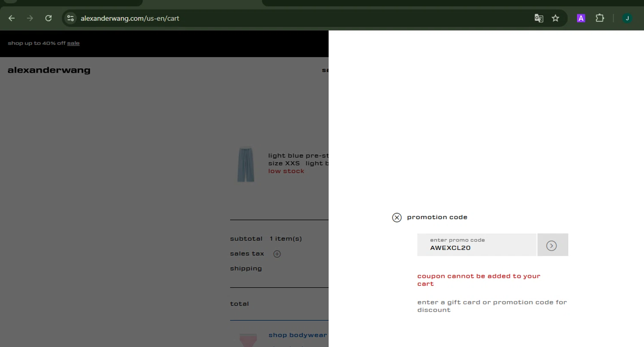Open the J profile avatar
The width and height of the screenshot is (644, 347).
point(627,18)
